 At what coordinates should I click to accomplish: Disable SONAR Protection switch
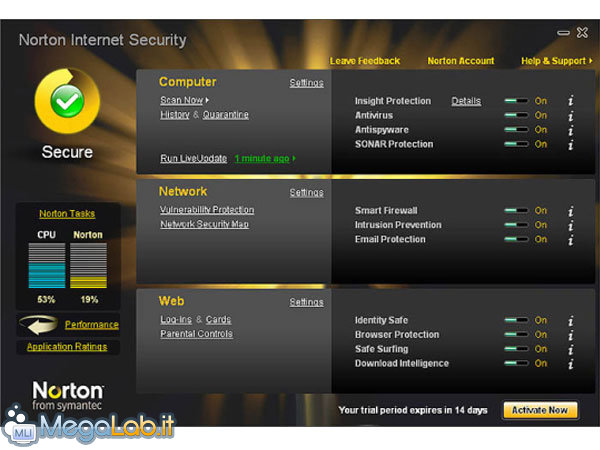516,144
